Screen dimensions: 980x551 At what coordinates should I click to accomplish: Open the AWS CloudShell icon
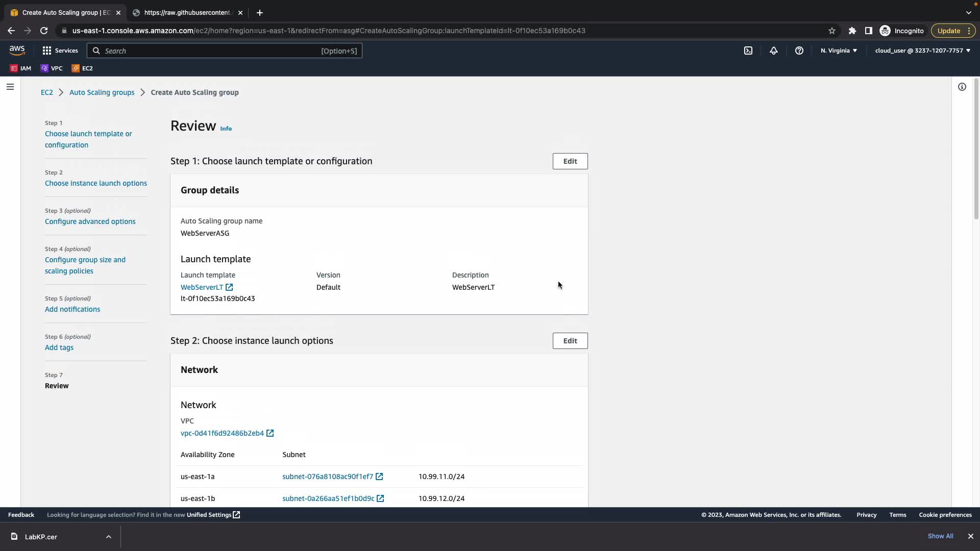pos(748,51)
